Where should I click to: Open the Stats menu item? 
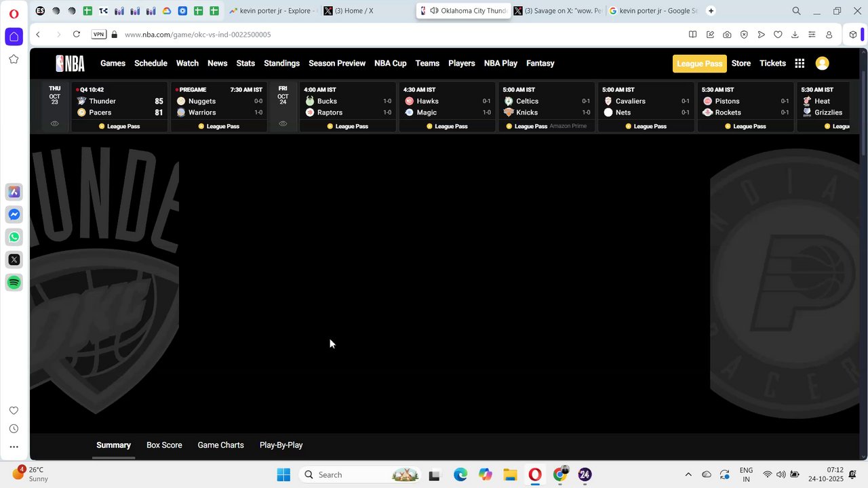(x=245, y=63)
